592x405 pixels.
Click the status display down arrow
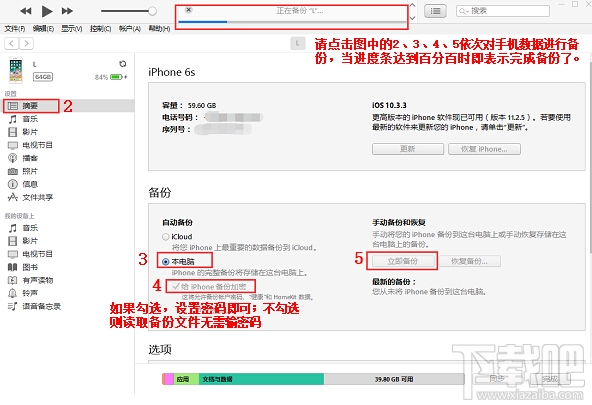[412, 18]
